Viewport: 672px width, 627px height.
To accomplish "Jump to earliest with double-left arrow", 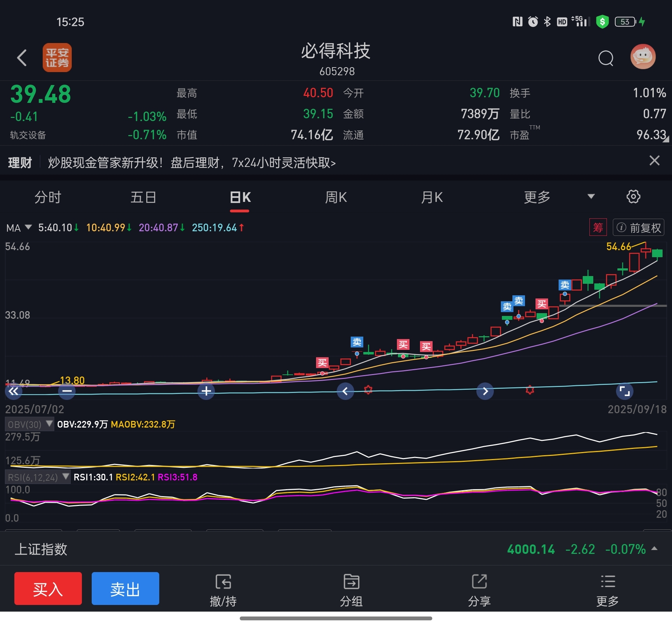I will coord(14,391).
